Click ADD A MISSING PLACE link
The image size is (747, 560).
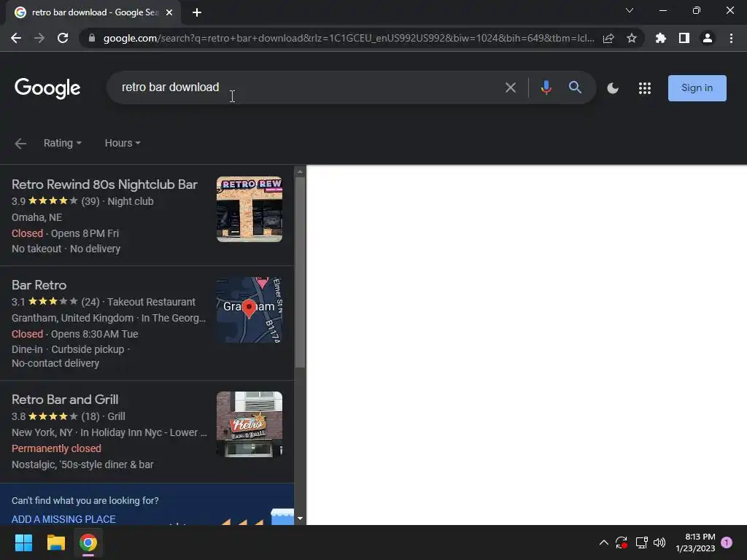pyautogui.click(x=63, y=519)
